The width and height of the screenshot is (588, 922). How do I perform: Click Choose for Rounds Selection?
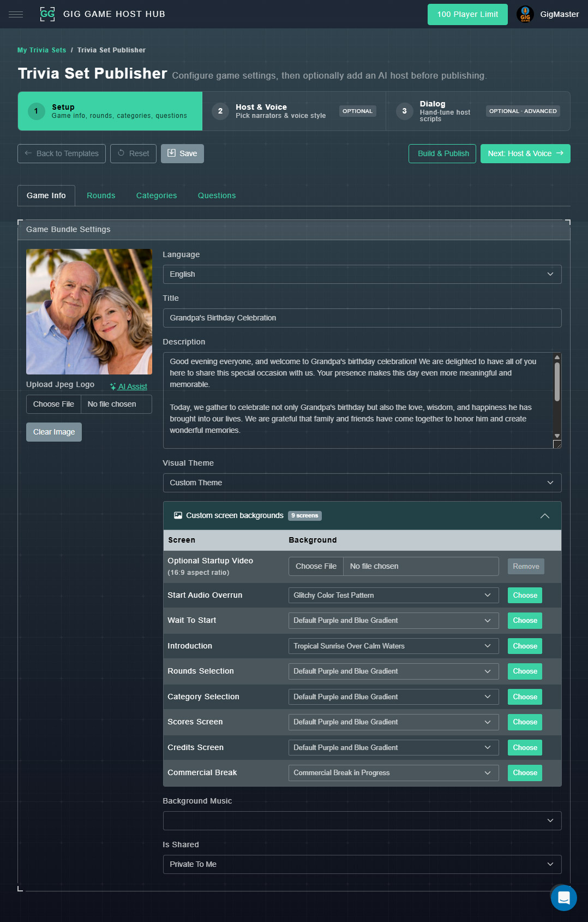525,671
